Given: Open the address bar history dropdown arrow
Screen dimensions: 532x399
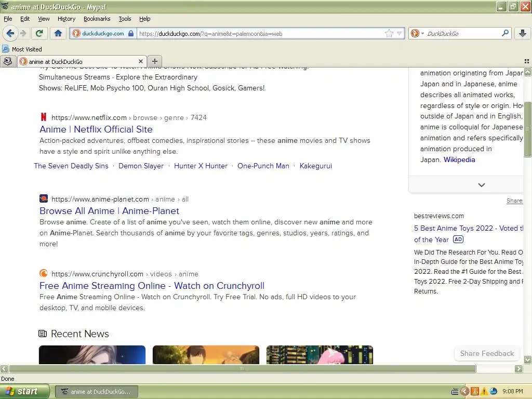Looking at the screenshot, I should coord(400,33).
